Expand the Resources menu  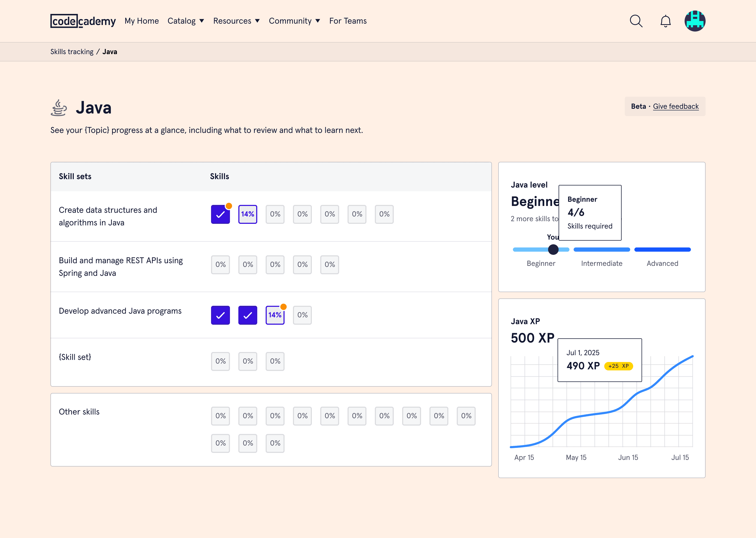236,21
